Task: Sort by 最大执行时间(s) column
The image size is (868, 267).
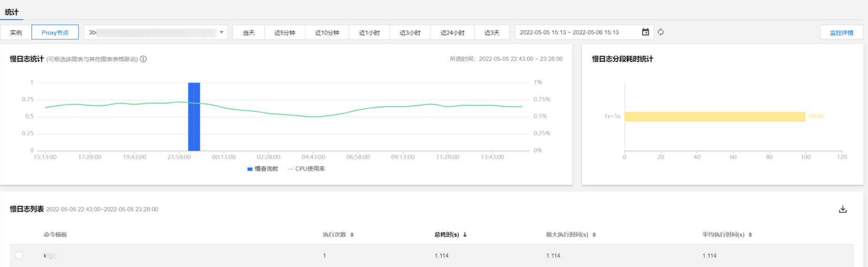Action: tap(594, 235)
